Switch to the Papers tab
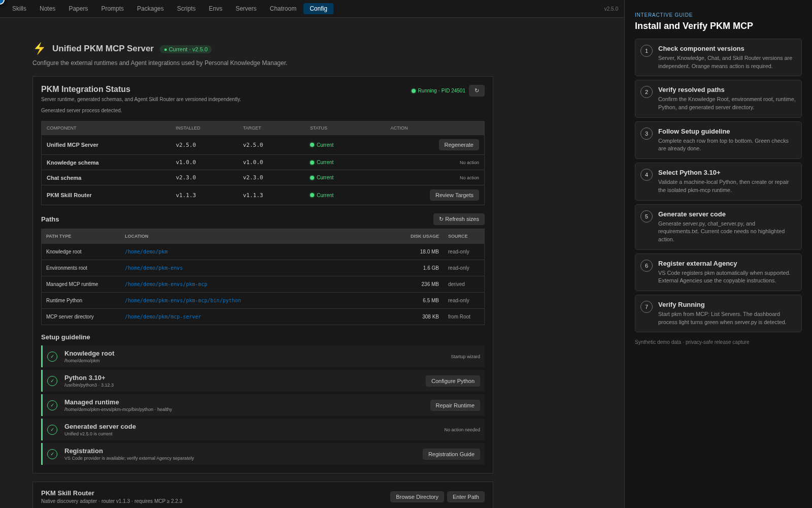Screen dimensions: 812x508 click(78, 9)
